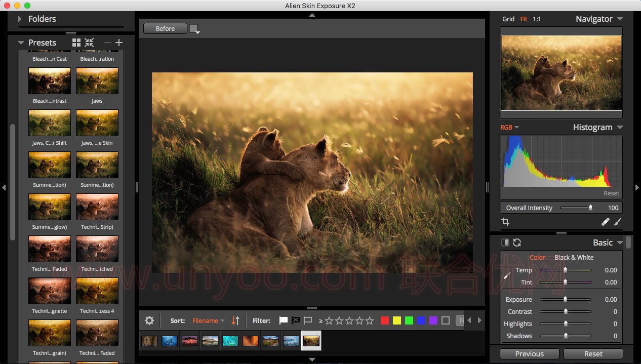Set rating filter to four stars
The width and height of the screenshot is (641, 364).
tap(359, 320)
